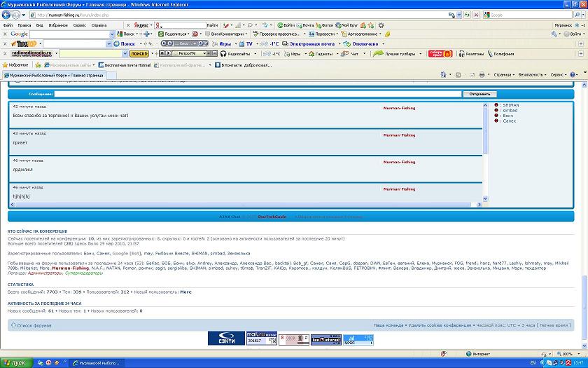Image resolution: width=588 pixels, height=368 pixels.
Task: Click the chat message input field
Action: [x=258, y=94]
